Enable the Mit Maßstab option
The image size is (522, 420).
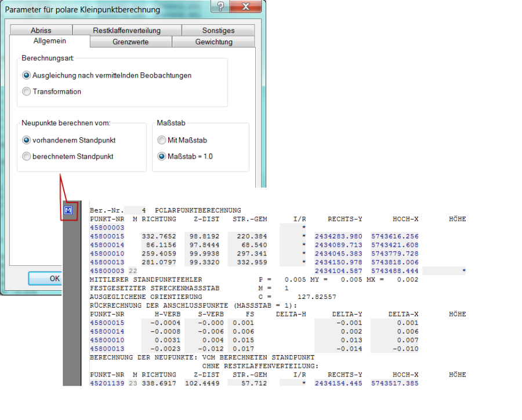click(161, 140)
